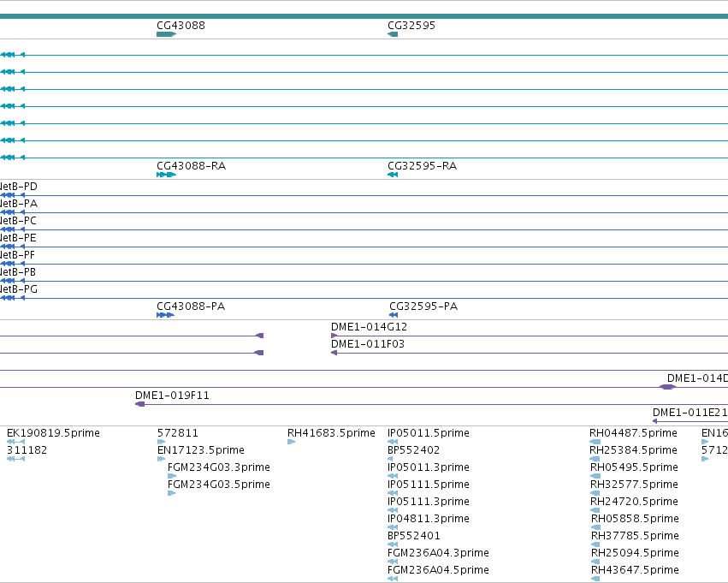728x583 pixels.
Task: Click the IP05111.5prime label
Action: click(x=428, y=485)
